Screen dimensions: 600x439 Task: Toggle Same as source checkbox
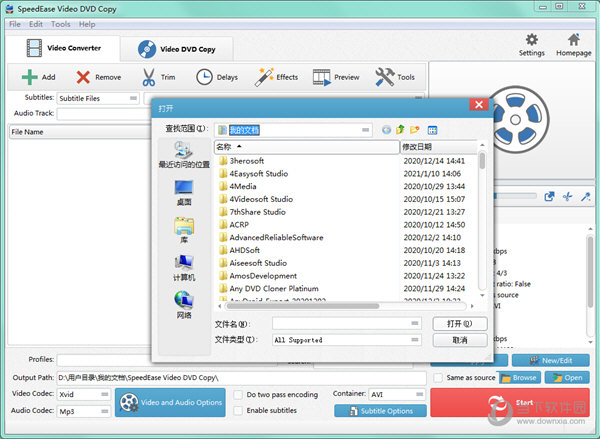coord(438,377)
